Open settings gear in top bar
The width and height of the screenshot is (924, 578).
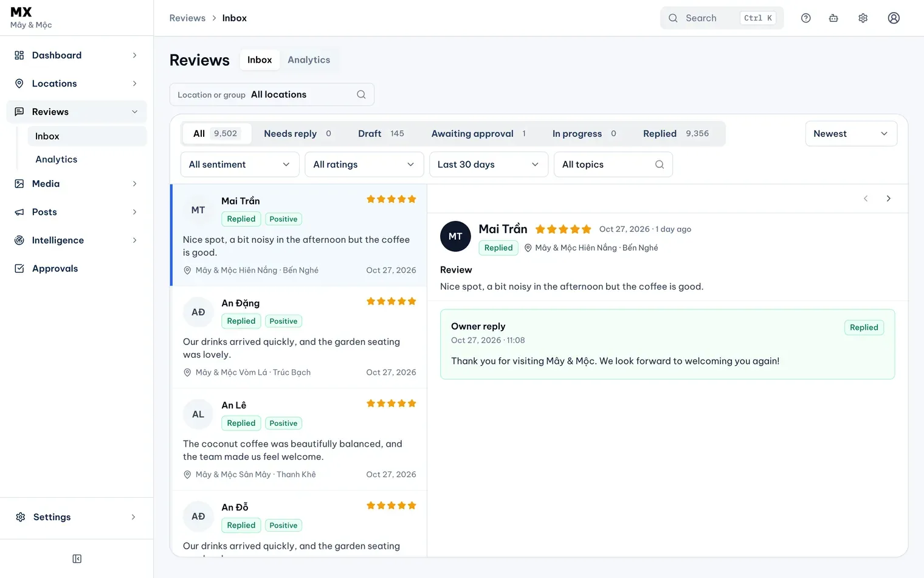point(863,18)
